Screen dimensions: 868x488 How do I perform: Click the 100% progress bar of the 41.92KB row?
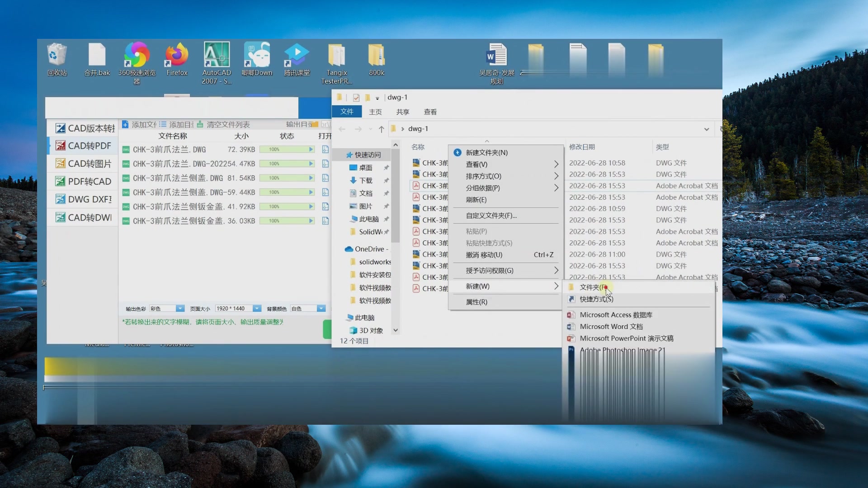click(287, 206)
